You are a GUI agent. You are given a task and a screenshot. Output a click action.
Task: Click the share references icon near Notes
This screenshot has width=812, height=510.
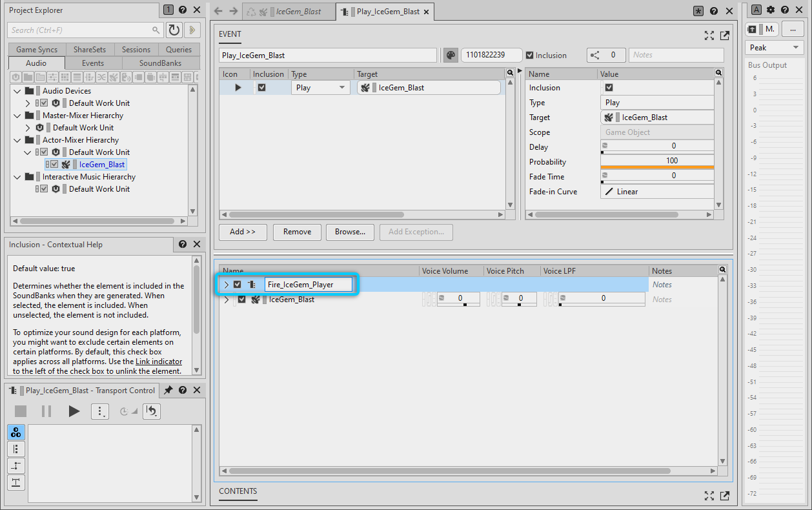click(x=595, y=56)
